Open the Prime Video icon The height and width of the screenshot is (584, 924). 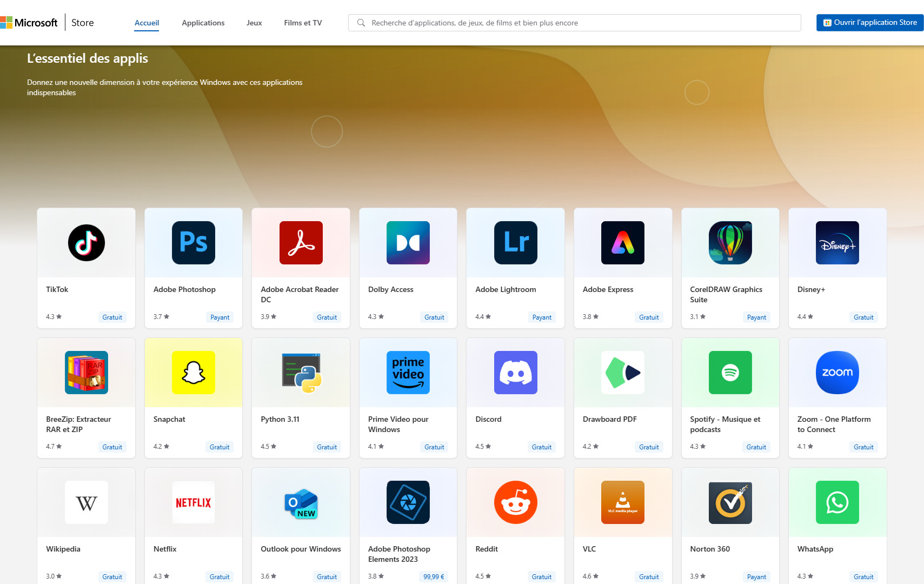click(408, 373)
